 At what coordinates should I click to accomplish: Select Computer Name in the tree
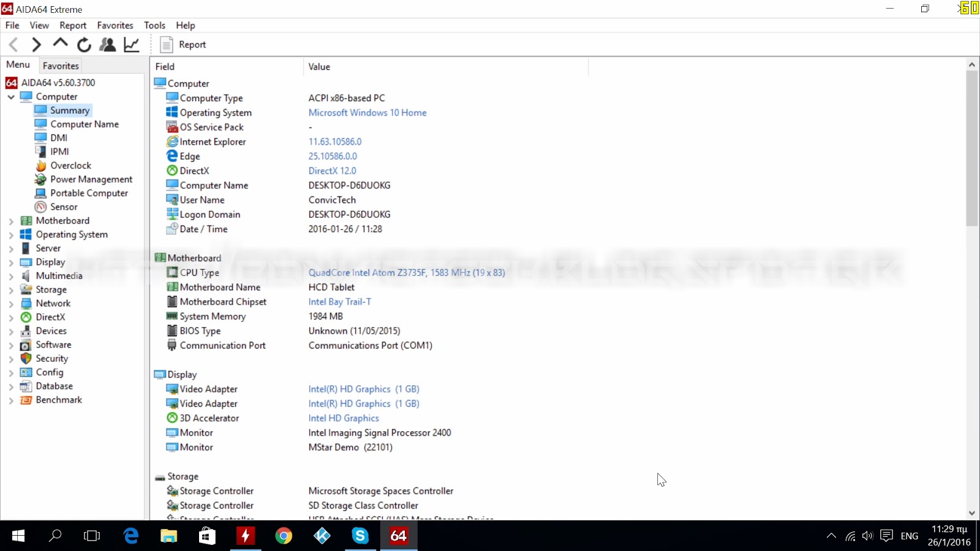tap(85, 124)
